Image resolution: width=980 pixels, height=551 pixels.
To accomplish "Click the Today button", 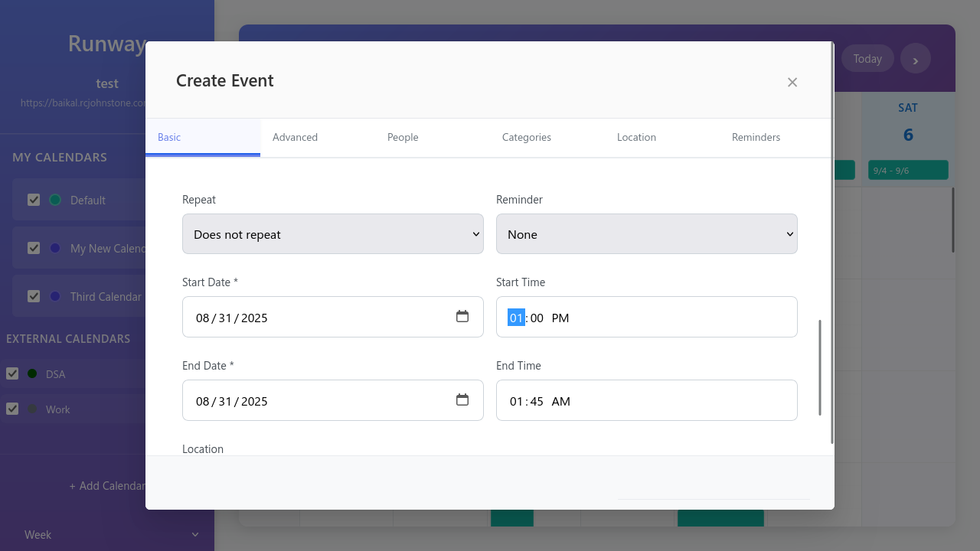I will pyautogui.click(x=867, y=58).
